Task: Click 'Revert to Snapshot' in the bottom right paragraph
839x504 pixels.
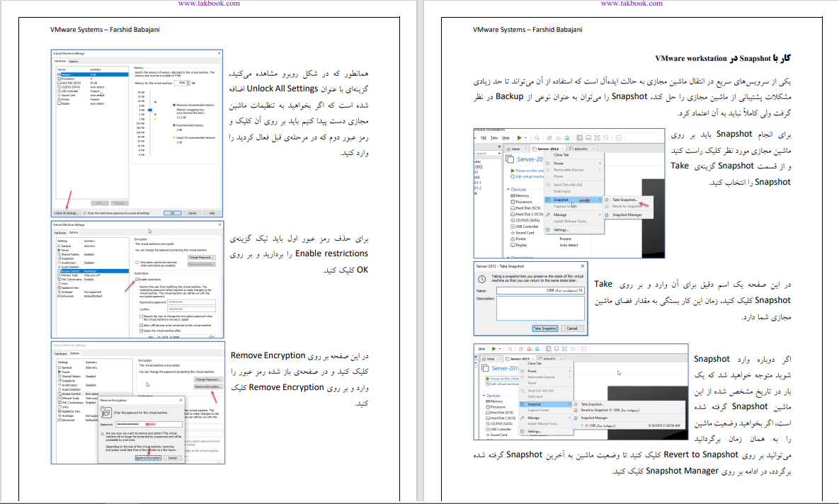Action: click(701, 454)
